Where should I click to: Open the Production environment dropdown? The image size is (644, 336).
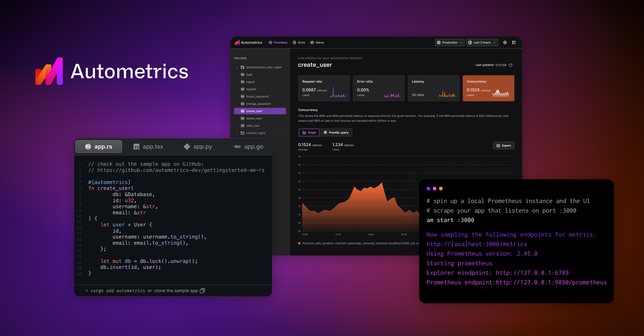click(x=449, y=42)
